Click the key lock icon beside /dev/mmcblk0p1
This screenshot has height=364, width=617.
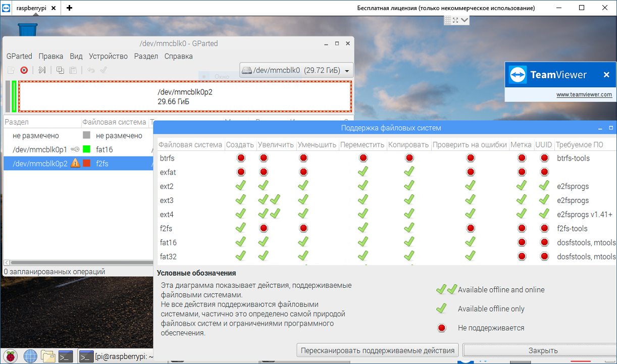pos(75,149)
